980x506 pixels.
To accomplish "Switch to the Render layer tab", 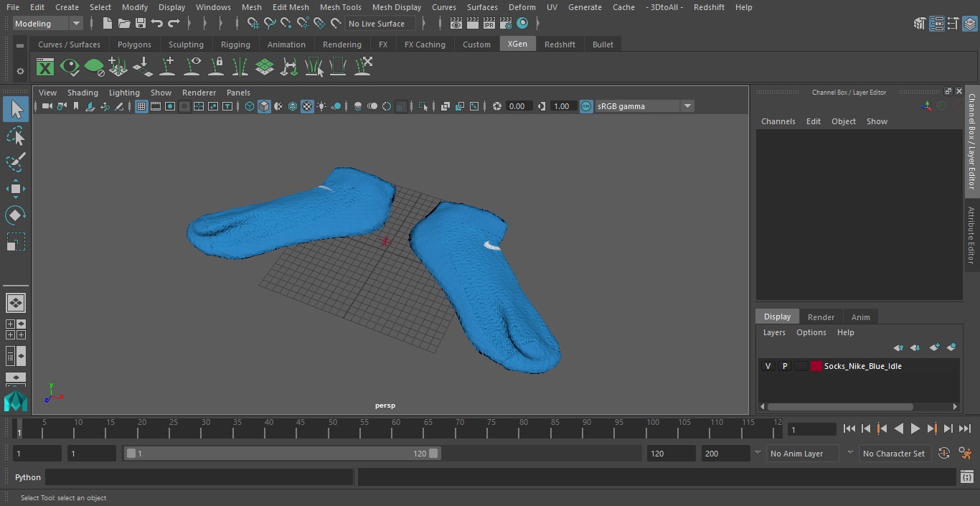I will click(821, 317).
